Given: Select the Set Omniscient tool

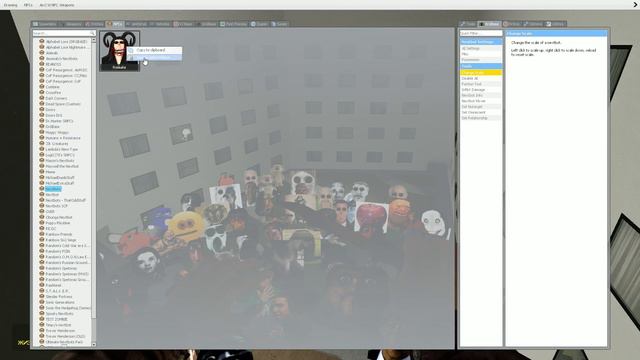Looking at the screenshot, I should pos(481,112).
